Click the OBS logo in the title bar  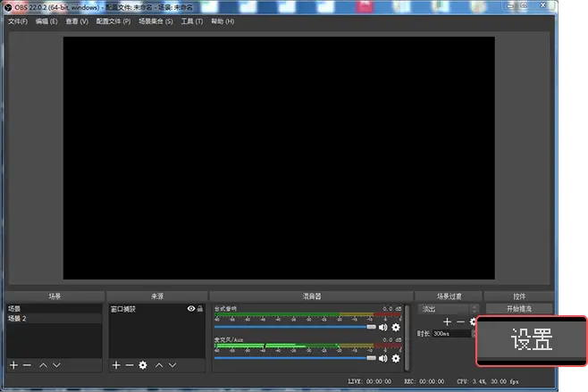pos(8,7)
